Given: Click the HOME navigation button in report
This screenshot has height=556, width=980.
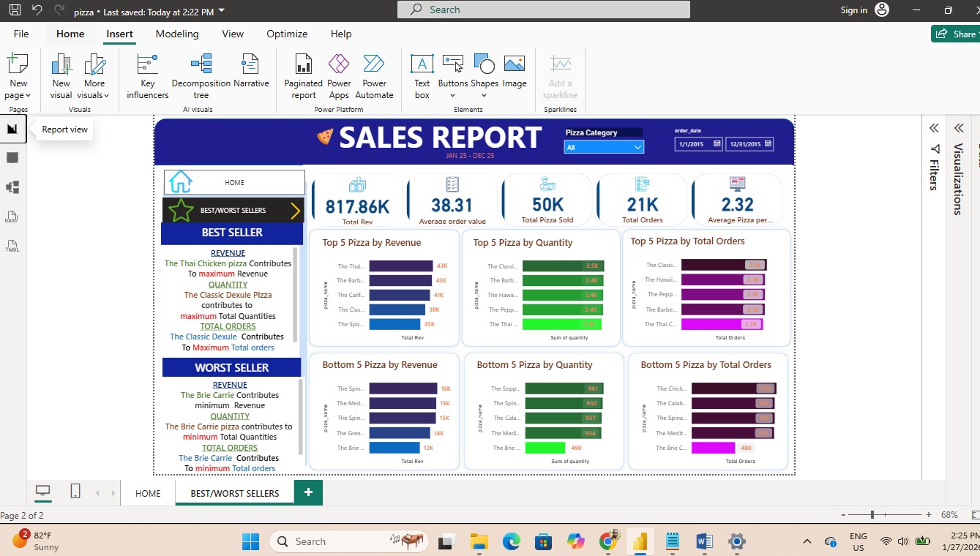Looking at the screenshot, I should [234, 182].
